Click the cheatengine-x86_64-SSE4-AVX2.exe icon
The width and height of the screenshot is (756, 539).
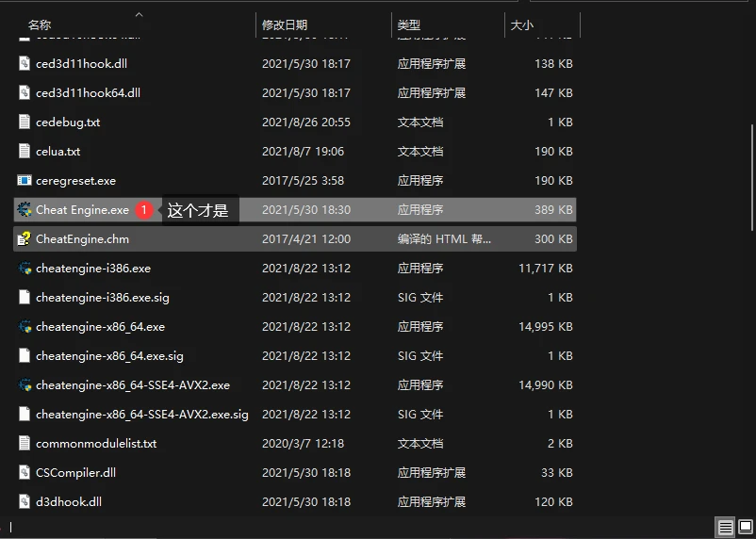[25, 384]
